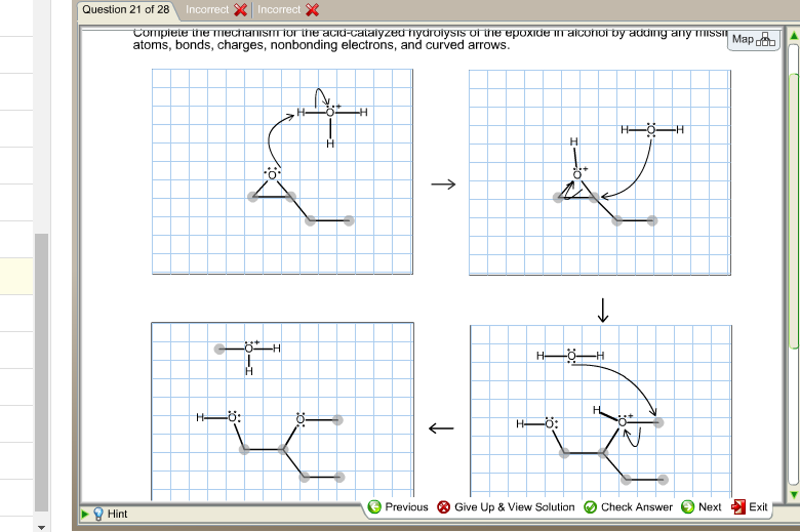Click the oxygen atom in the top-left epoxide drawing
The width and height of the screenshot is (800, 532).
pyautogui.click(x=273, y=176)
